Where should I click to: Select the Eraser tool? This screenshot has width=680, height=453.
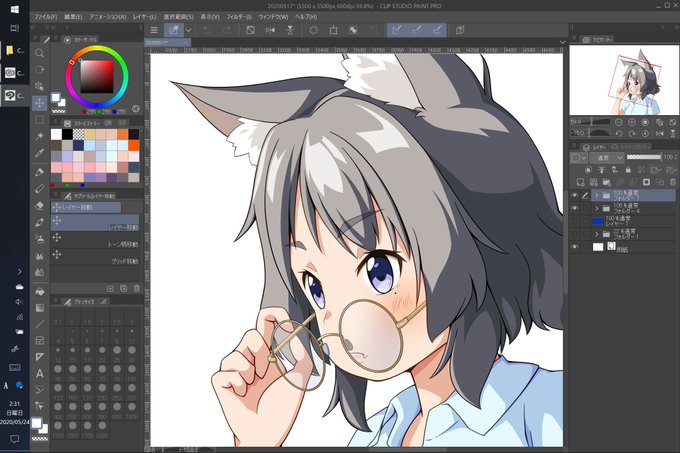[39, 205]
